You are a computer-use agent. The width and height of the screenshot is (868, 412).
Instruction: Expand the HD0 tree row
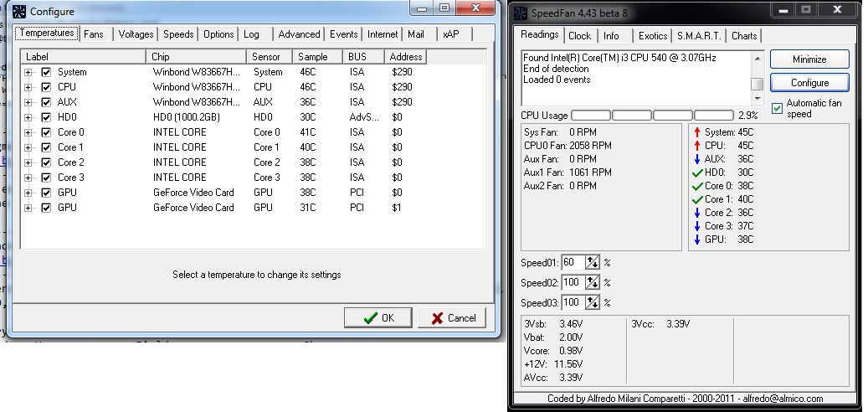28,117
